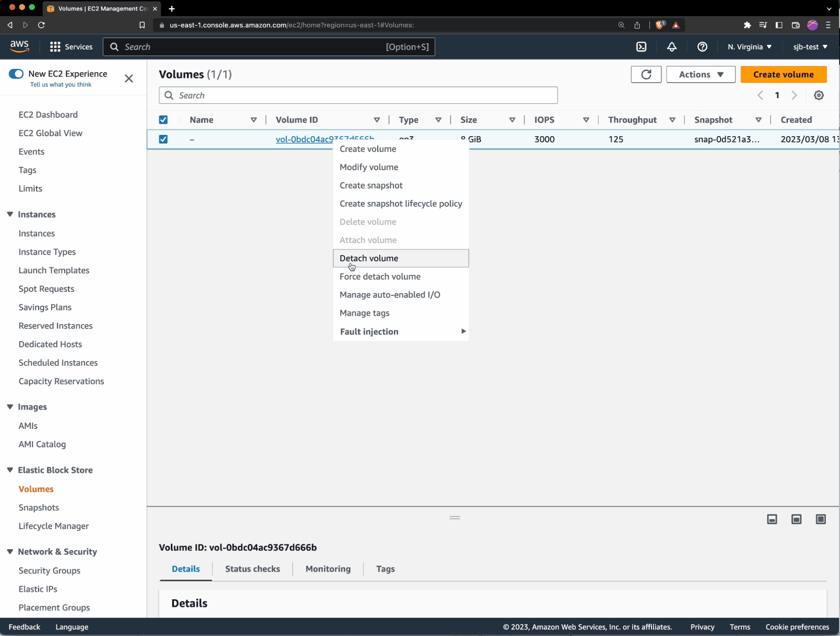Viewport: 840px width, 636px height.
Task: Open the notifications bell
Action: [671, 47]
